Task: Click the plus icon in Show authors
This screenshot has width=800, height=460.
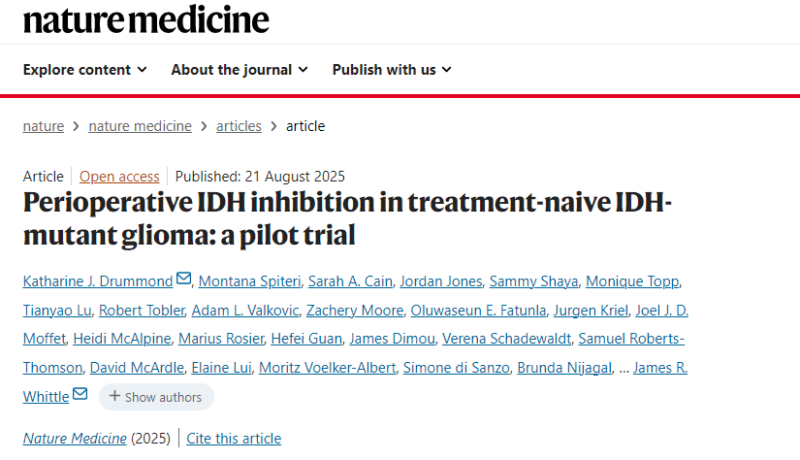Action: coord(115,396)
